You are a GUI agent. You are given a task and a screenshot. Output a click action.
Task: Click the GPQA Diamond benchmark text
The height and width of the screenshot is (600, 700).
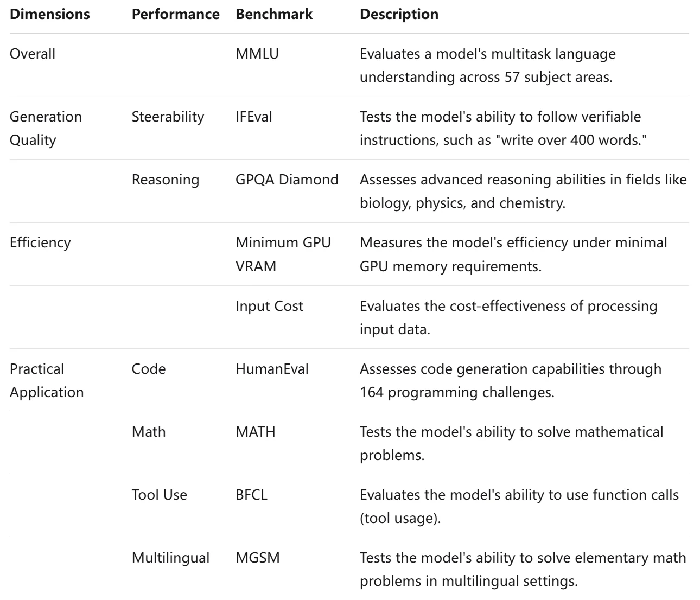click(x=287, y=180)
